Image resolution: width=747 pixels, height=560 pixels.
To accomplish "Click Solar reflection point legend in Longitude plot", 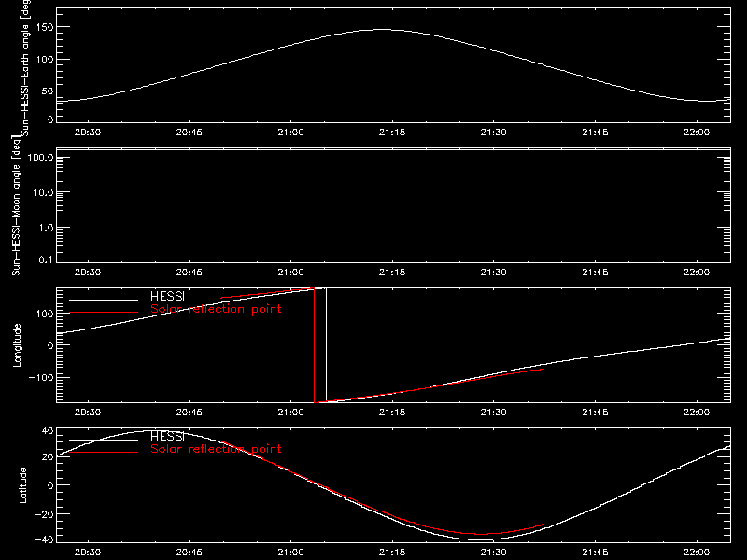I will pyautogui.click(x=216, y=309).
